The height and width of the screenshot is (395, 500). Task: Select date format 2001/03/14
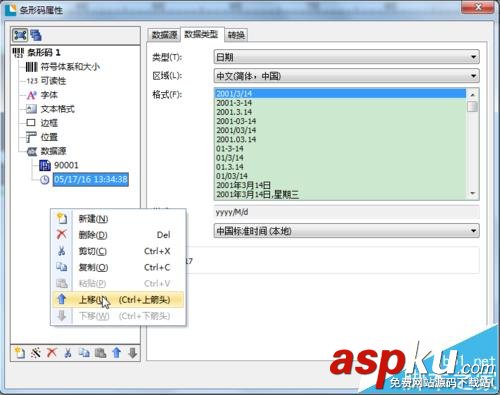[x=340, y=130]
